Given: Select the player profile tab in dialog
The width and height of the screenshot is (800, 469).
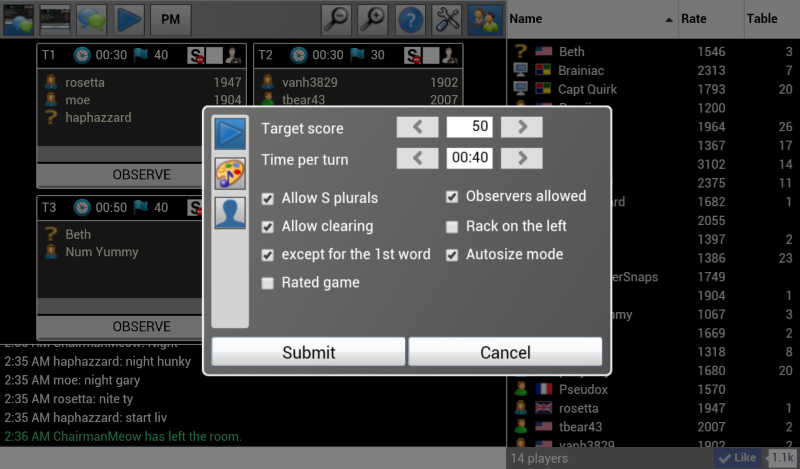Looking at the screenshot, I should point(230,212).
